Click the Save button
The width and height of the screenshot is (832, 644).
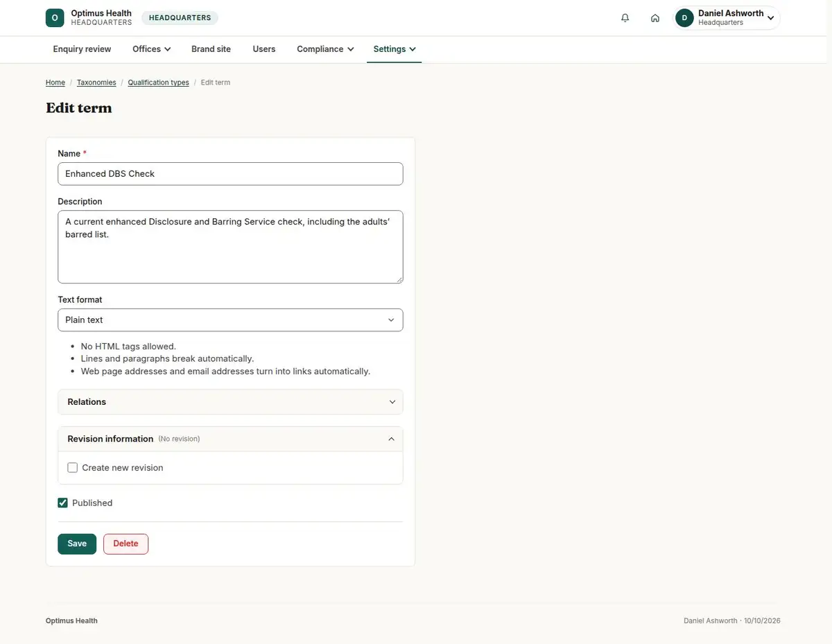[77, 543]
